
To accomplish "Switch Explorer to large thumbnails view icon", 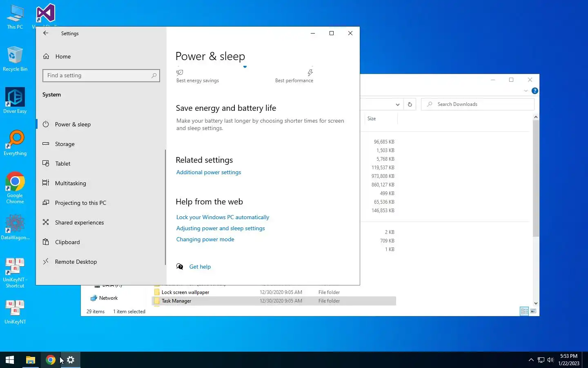I will click(x=533, y=311).
